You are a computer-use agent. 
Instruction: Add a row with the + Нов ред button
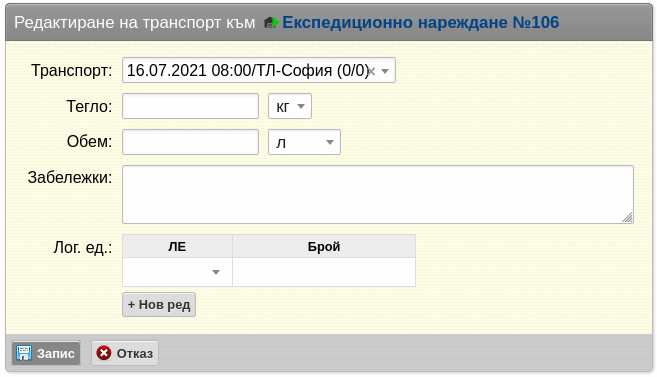point(159,305)
